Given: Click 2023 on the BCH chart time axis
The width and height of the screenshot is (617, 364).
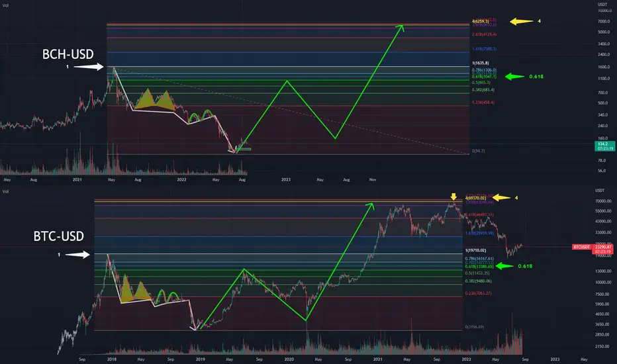Looking at the screenshot, I should click(x=286, y=180).
